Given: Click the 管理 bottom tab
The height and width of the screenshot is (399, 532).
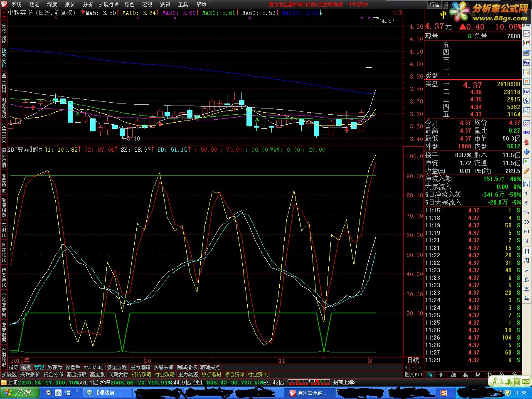Looking at the screenshot, I should coord(39,367).
